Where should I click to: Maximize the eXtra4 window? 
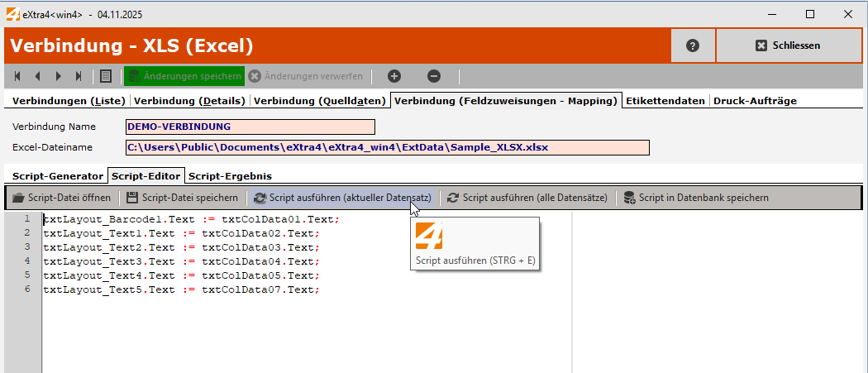point(810,14)
